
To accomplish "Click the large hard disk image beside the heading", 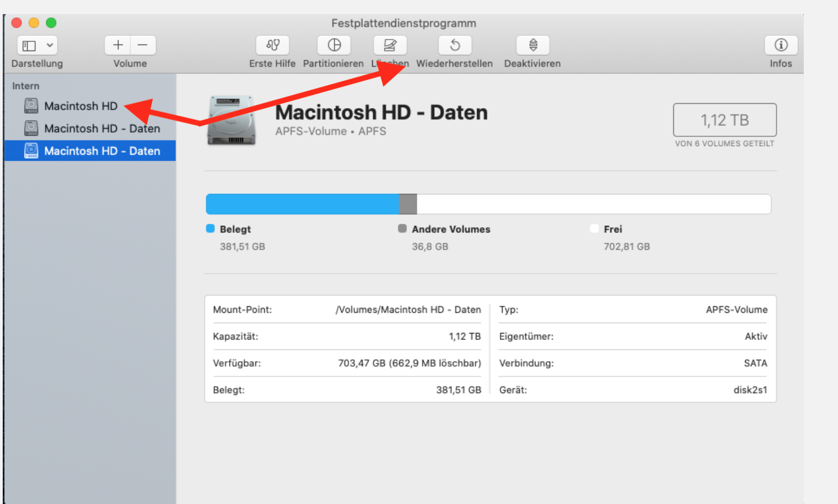I will [x=232, y=121].
